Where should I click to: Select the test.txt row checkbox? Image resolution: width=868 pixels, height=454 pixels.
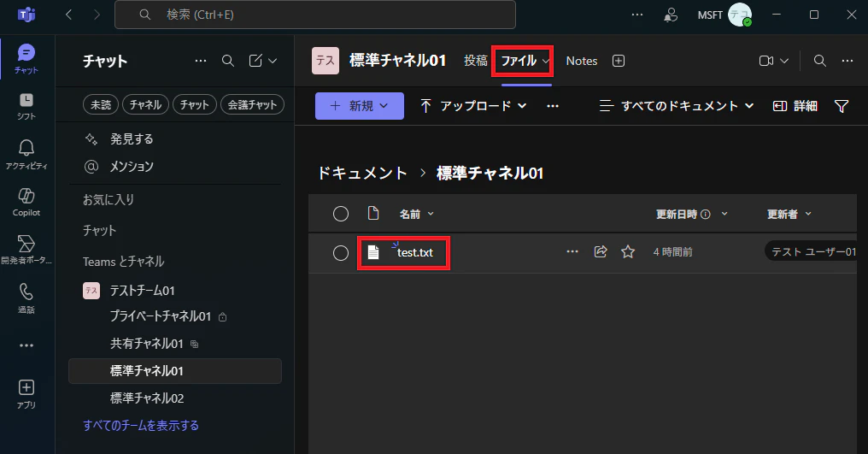(340, 253)
